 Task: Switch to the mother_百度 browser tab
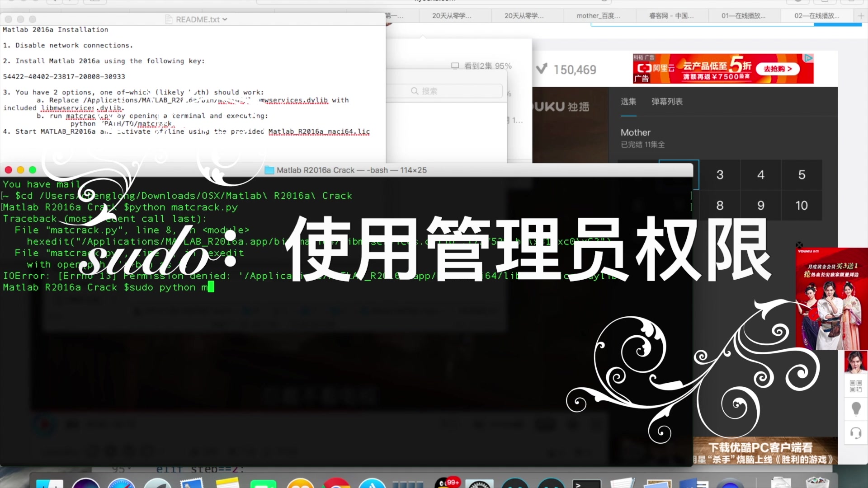tap(599, 16)
